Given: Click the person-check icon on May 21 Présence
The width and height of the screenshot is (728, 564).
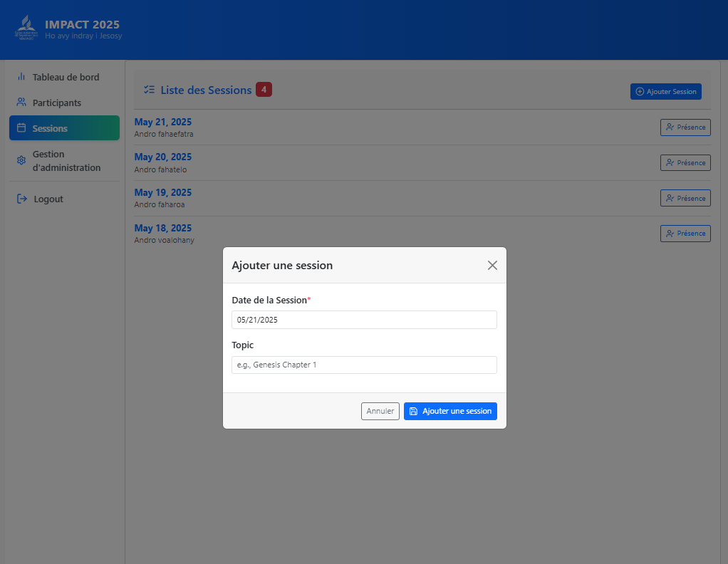Looking at the screenshot, I should pyautogui.click(x=670, y=127).
